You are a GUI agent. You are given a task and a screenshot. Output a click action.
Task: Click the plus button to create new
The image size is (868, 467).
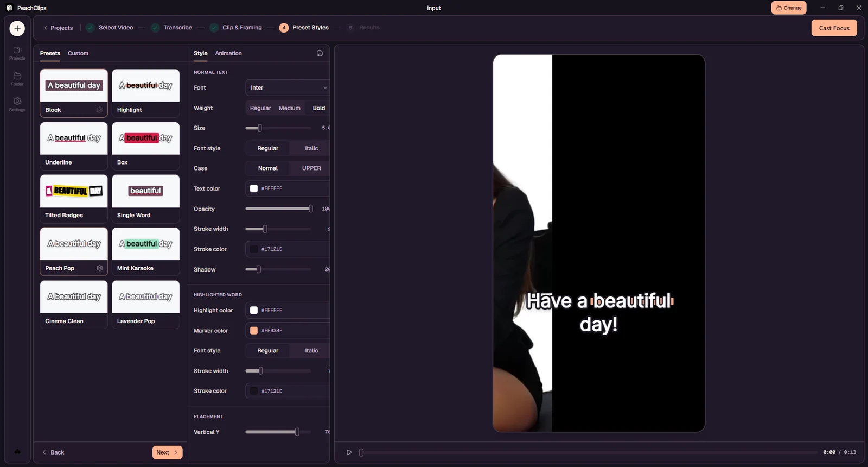click(x=17, y=28)
